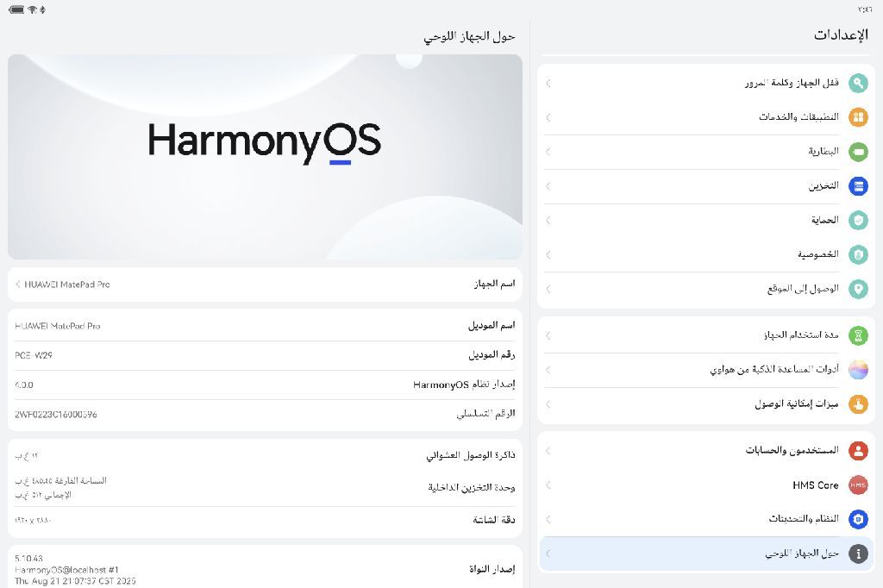
Task: Click the Security shield icon
Action: point(857,221)
